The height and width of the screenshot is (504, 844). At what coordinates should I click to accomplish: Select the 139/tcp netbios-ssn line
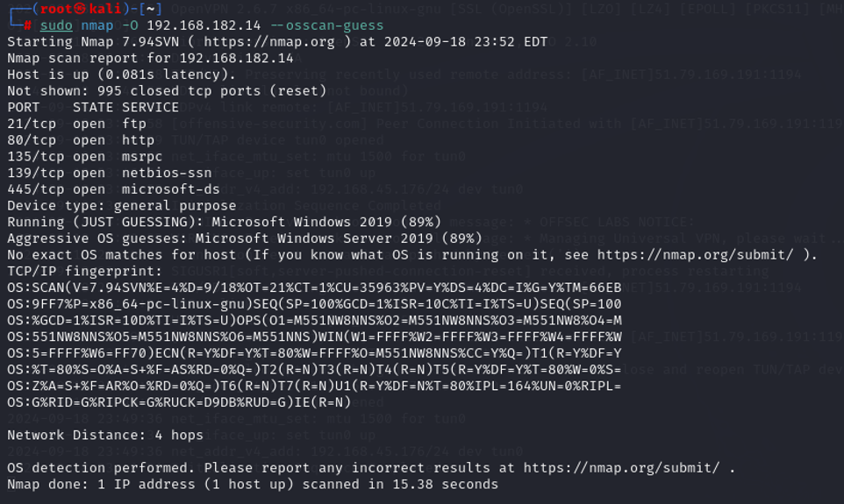coord(110,174)
